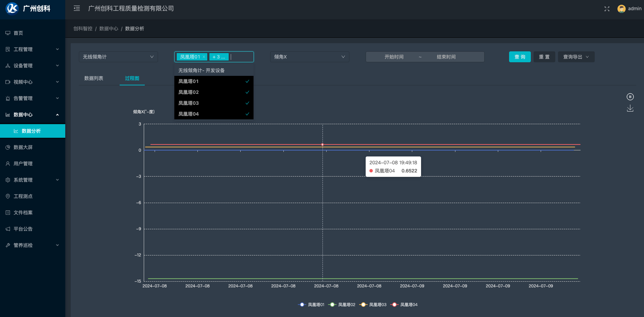Screen dimensions: 644x317
Task: Open 首页 from the sidebar
Action: 18,33
